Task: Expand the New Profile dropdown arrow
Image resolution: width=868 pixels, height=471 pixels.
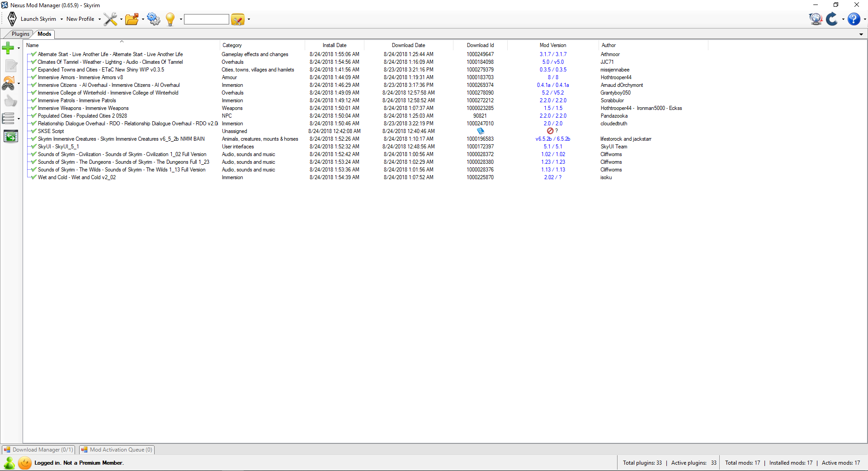Action: pyautogui.click(x=99, y=19)
